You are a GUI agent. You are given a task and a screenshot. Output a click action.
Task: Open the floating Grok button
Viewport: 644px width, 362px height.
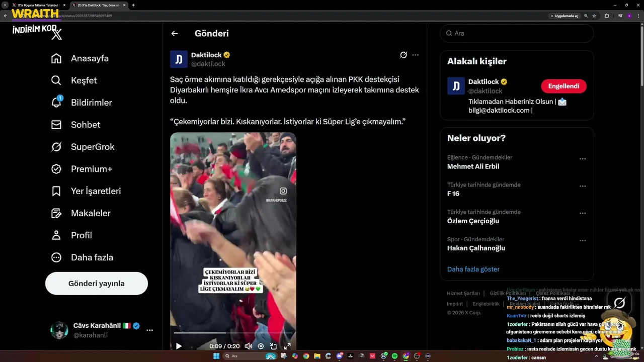coord(620,303)
